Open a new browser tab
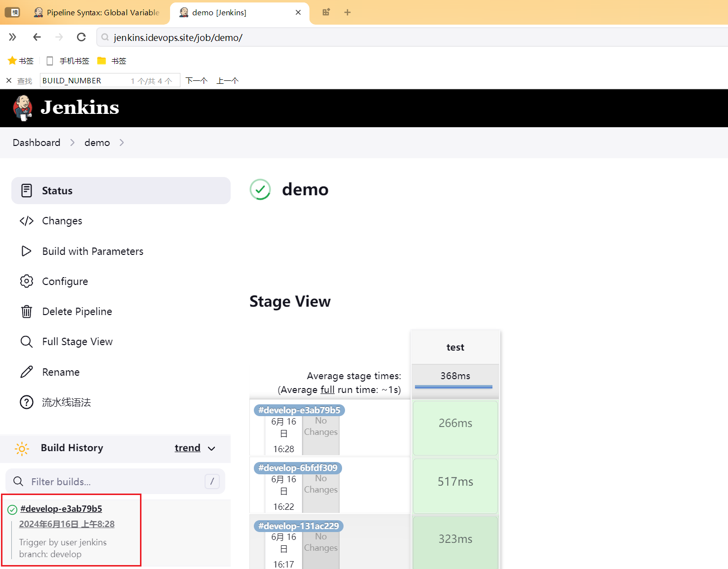The width and height of the screenshot is (728, 569). (347, 12)
